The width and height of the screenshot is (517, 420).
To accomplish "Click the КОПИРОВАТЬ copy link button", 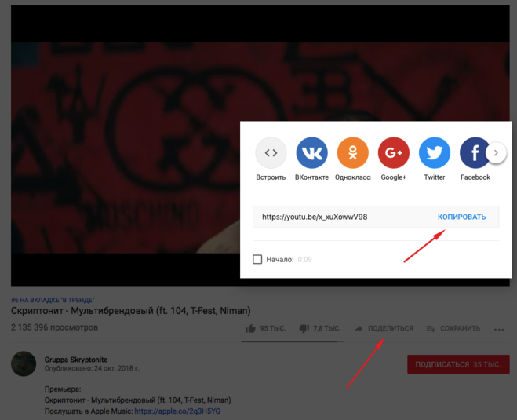I will point(461,217).
